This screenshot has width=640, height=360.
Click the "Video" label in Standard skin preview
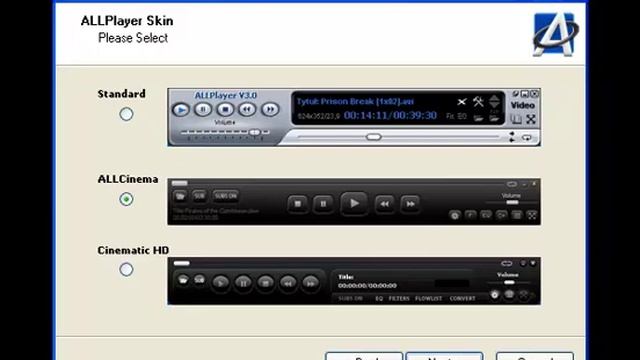coord(522,105)
